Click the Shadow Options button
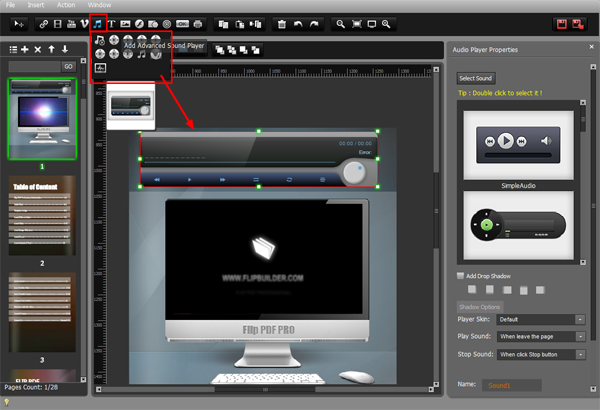The image size is (600, 410). [x=479, y=307]
